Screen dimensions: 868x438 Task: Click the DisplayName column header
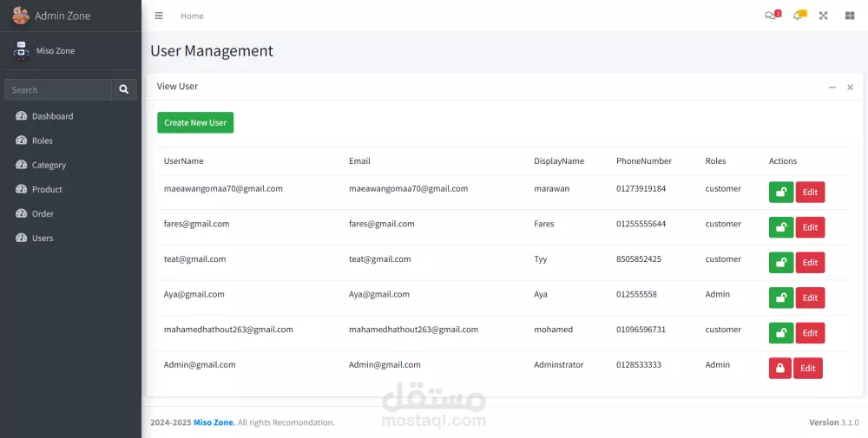click(x=559, y=161)
